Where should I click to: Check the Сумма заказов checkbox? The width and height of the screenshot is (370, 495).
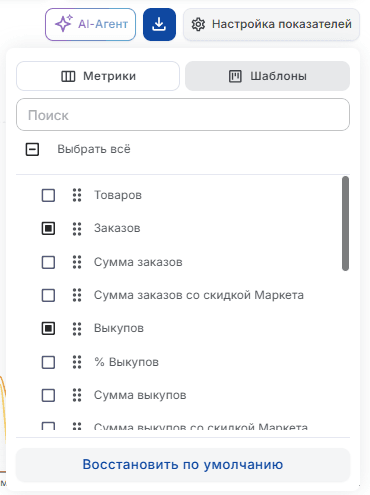click(48, 262)
